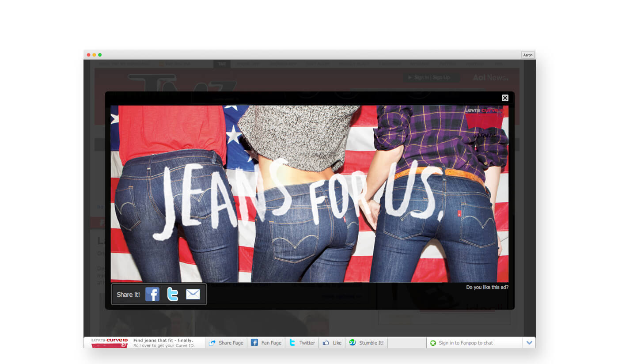Hit the thumbs-up Like button

(x=332, y=343)
